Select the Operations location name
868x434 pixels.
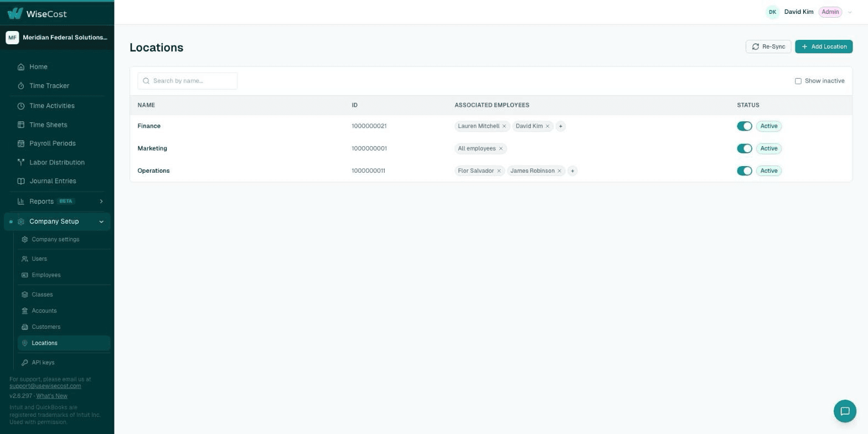point(153,171)
